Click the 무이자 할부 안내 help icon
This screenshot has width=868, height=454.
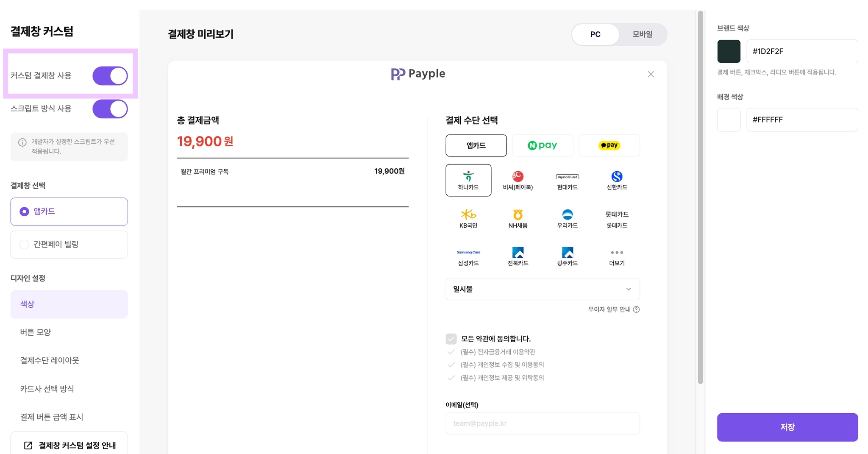click(636, 309)
